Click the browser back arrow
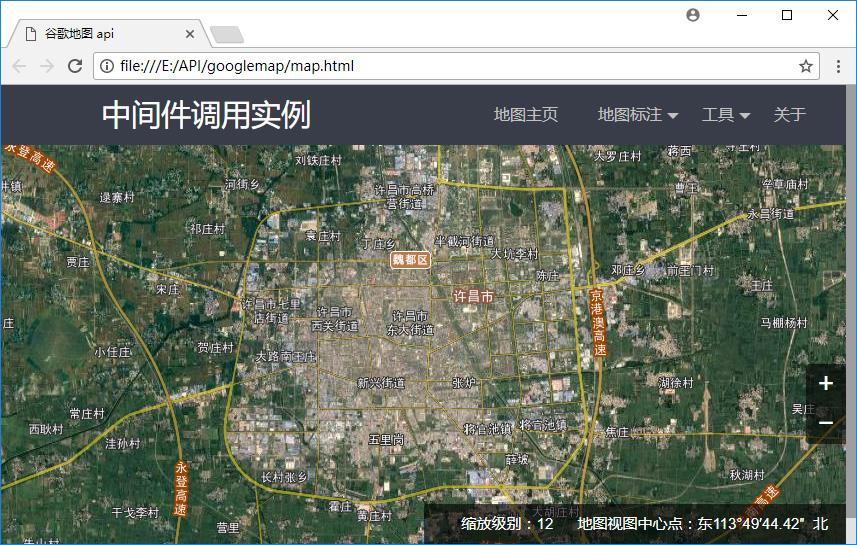This screenshot has width=857, height=545. pos(19,66)
